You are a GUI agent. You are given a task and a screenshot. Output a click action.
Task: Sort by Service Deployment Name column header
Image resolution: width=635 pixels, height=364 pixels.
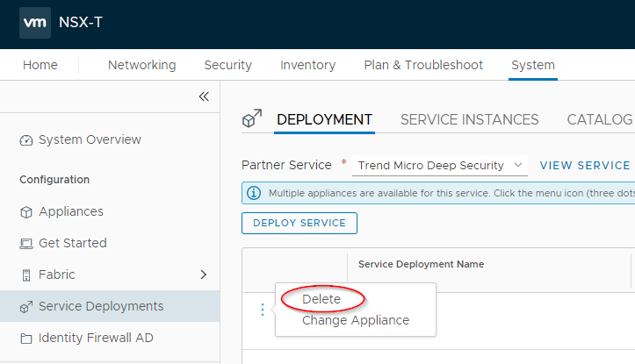pyautogui.click(x=421, y=264)
